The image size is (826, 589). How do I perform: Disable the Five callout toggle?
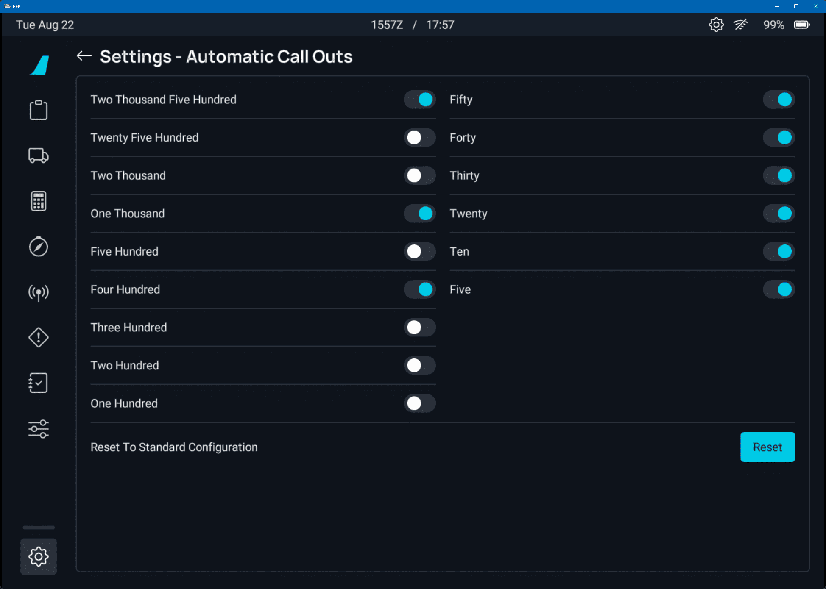778,290
